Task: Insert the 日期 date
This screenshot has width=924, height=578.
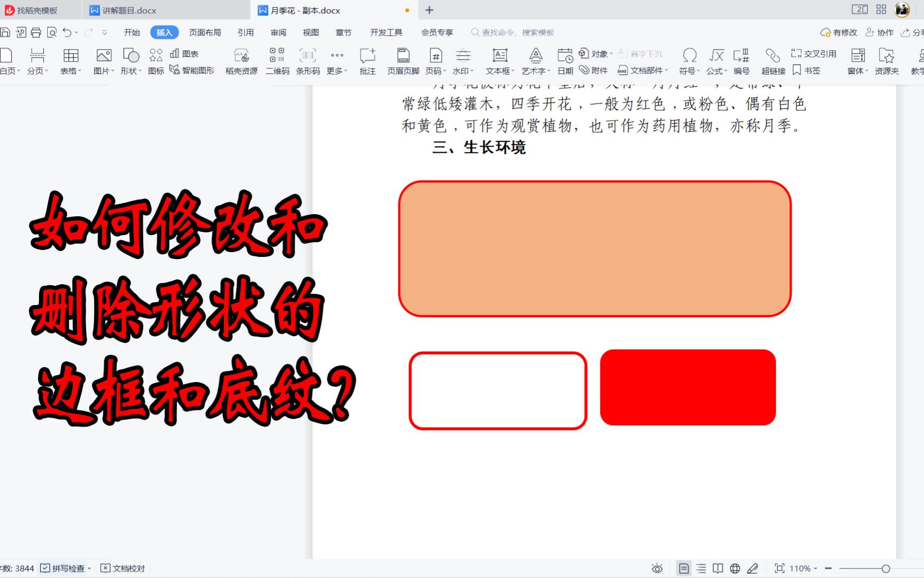Action: (565, 61)
